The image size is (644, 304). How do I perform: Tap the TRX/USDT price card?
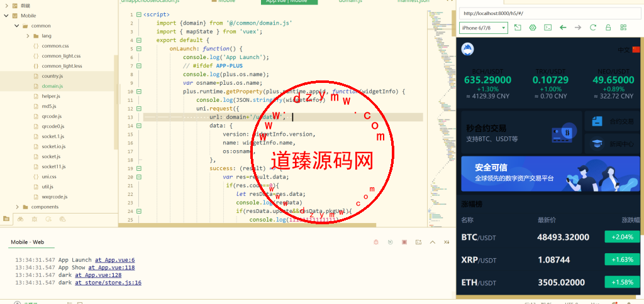pyautogui.click(x=551, y=84)
